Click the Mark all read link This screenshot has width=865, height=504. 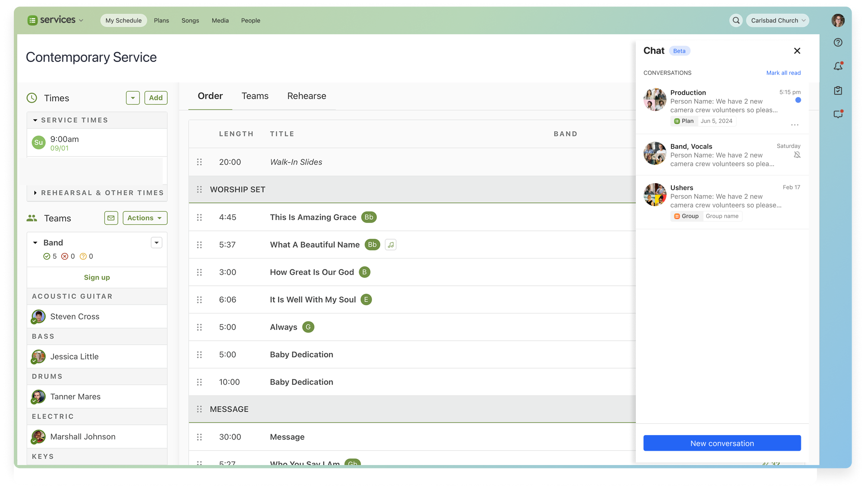tap(783, 73)
